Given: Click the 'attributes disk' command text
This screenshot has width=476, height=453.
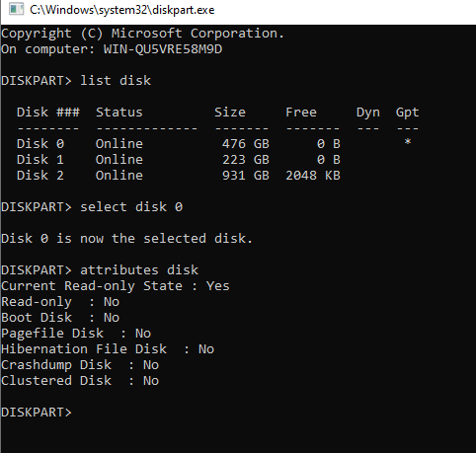Looking at the screenshot, I should [x=139, y=270].
